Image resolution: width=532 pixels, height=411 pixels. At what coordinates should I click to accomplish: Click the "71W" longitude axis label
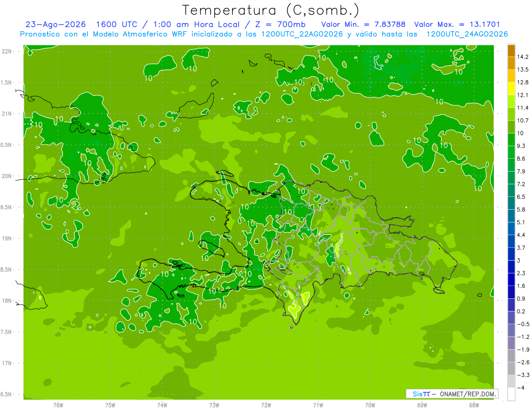(318, 405)
